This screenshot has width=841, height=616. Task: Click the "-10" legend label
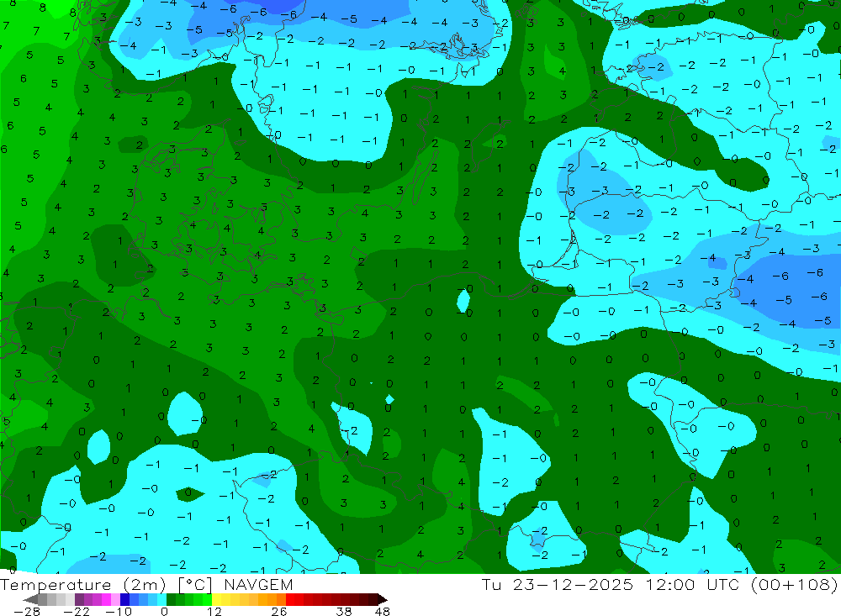(119, 612)
